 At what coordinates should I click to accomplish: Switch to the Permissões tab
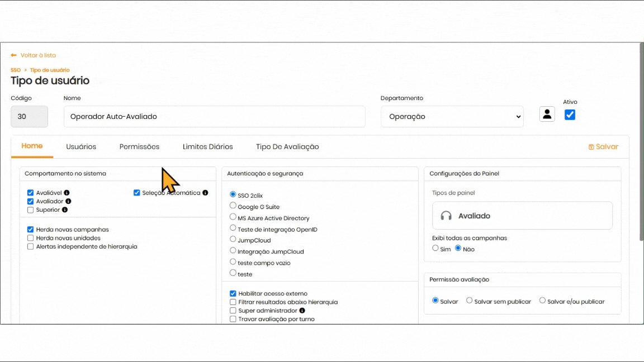pyautogui.click(x=139, y=147)
